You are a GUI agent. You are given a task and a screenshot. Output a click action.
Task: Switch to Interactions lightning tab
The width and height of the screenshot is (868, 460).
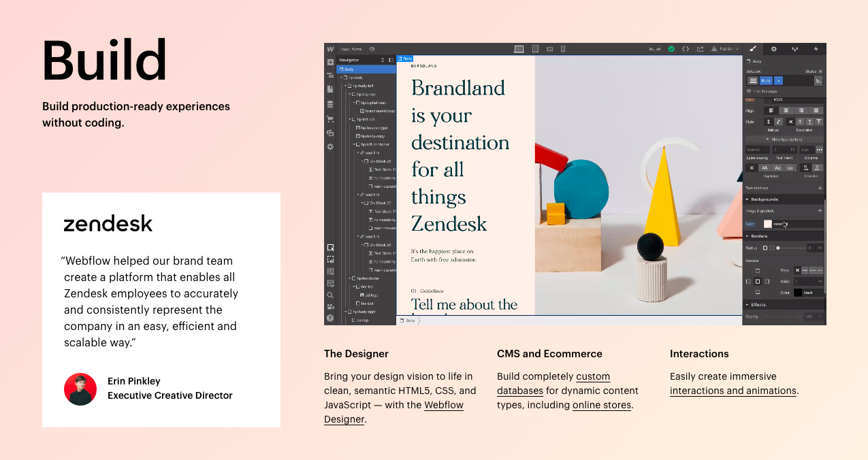tap(816, 49)
